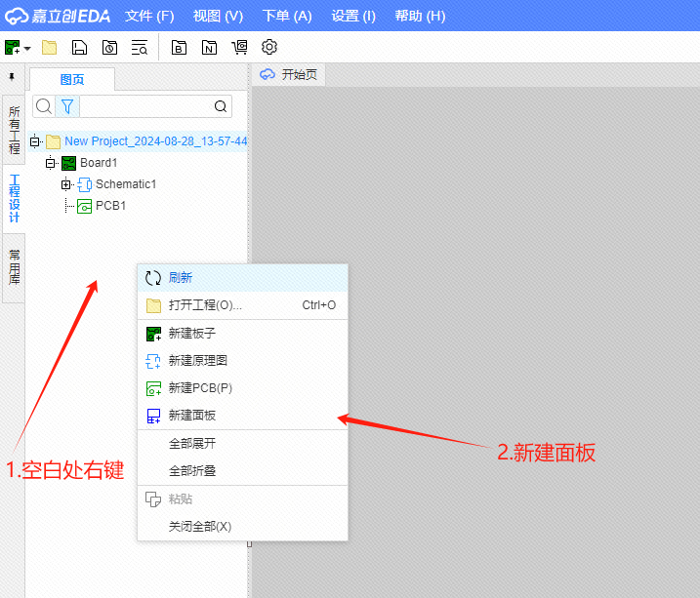Open the 视图 (V) menu
The image size is (700, 598).
(x=218, y=16)
